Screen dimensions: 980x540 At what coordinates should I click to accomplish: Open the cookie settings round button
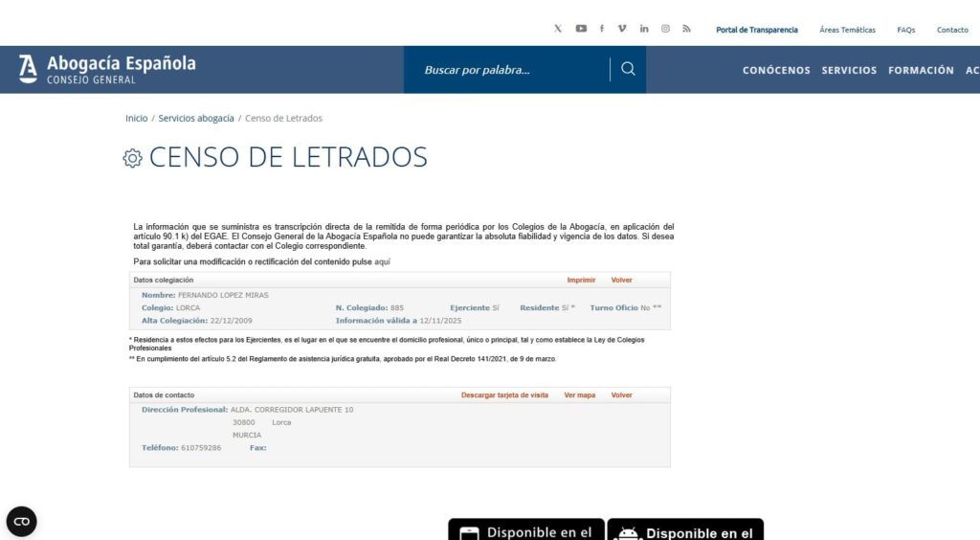[x=21, y=522]
